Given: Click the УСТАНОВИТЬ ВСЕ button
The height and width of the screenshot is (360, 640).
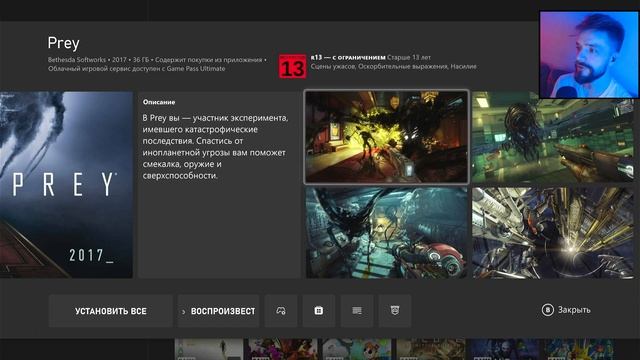Looking at the screenshot, I should [111, 311].
